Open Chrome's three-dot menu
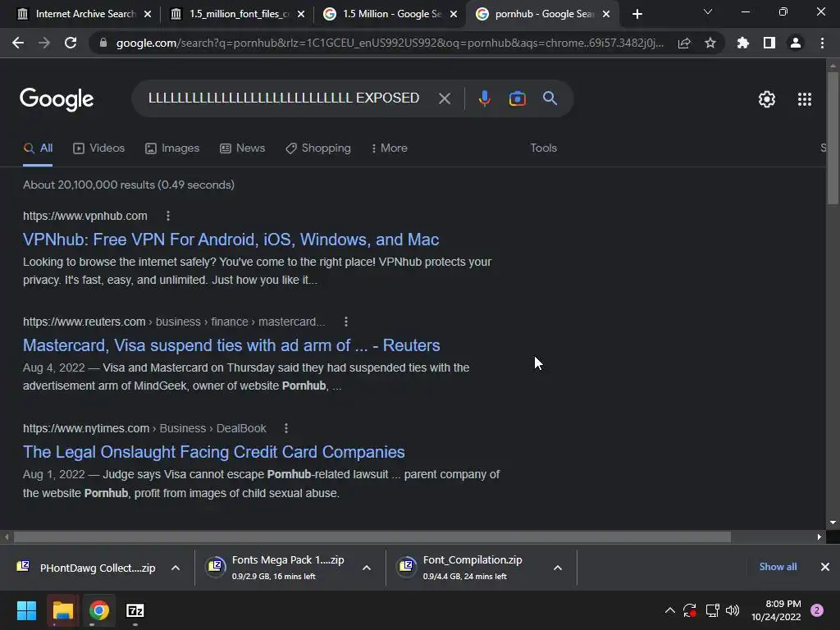The image size is (840, 630). pos(822,43)
